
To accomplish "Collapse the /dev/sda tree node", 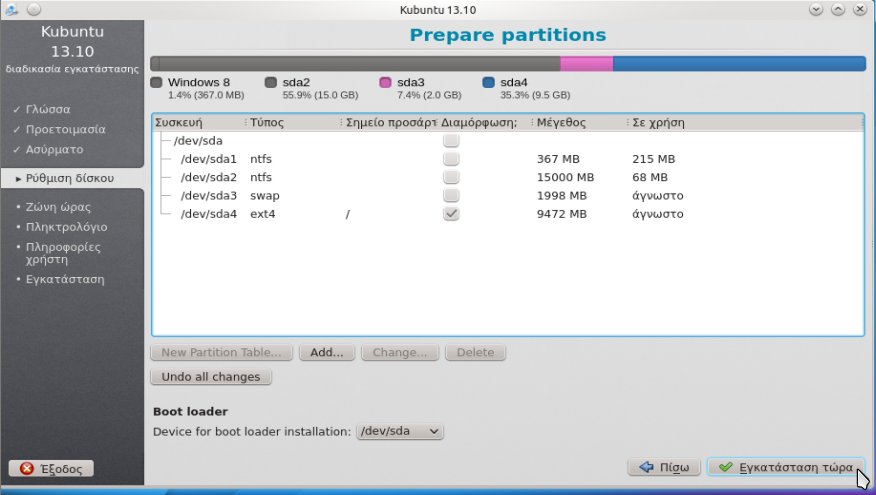I will point(162,141).
